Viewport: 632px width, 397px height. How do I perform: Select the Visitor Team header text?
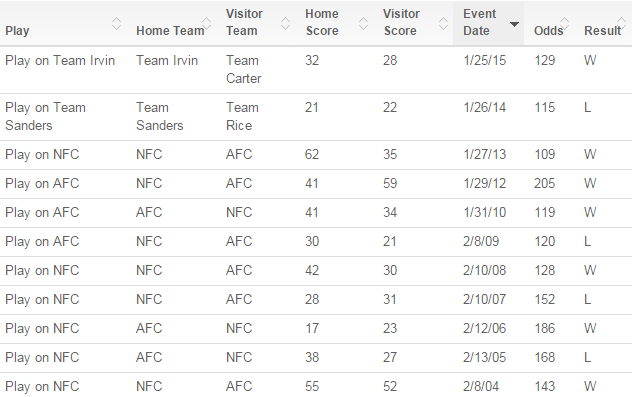tap(244, 22)
